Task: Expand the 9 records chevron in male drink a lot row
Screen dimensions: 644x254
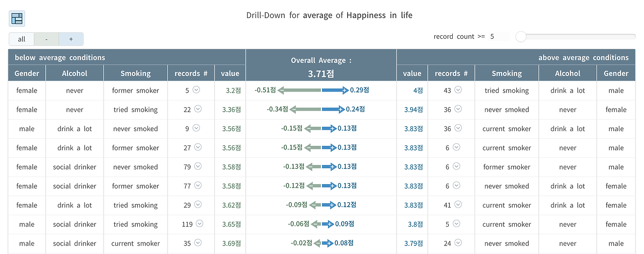Action: (197, 128)
